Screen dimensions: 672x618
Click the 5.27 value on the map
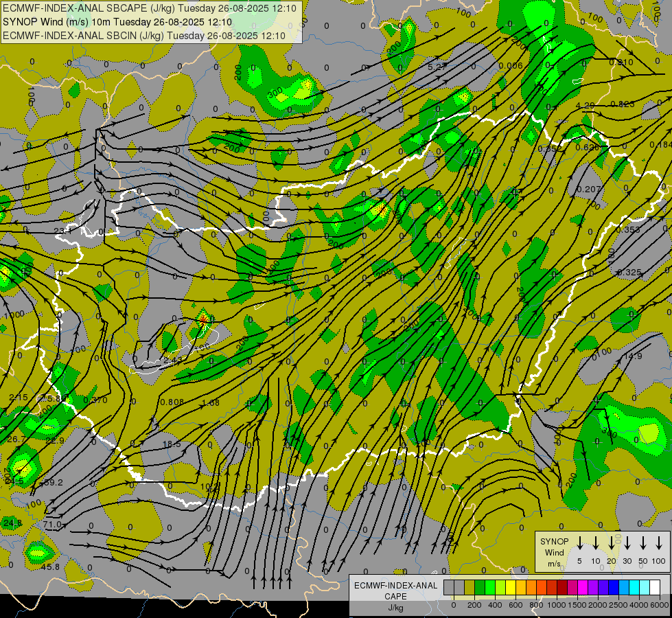(x=437, y=67)
